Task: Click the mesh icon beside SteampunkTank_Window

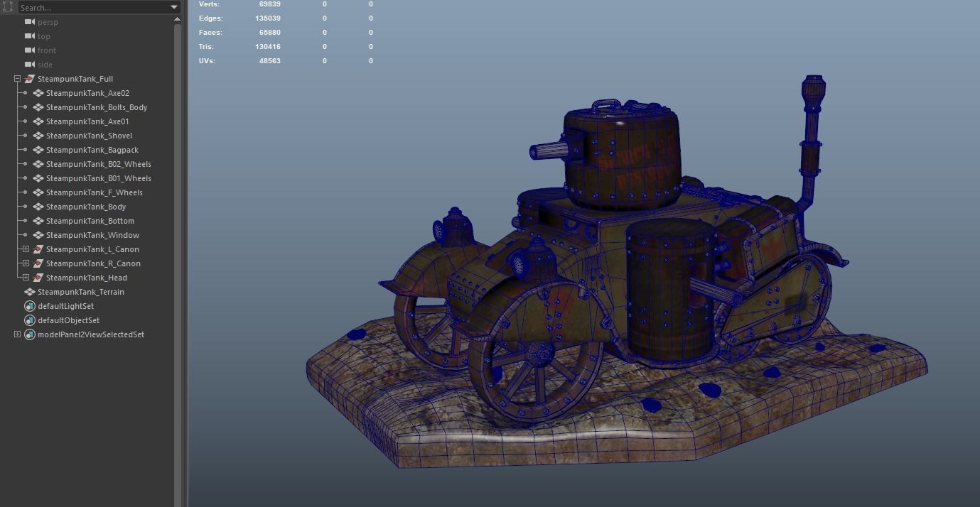Action: [38, 235]
